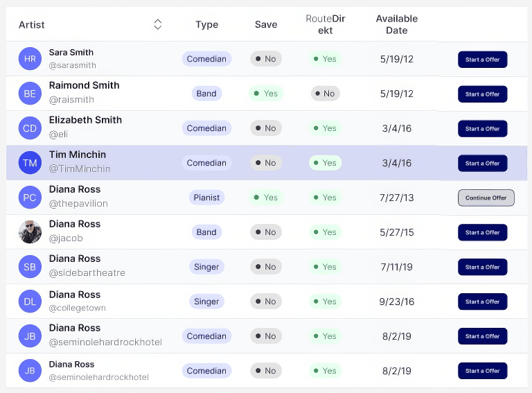Start an offer for Tim Minchin
The image size is (532, 393).
(x=482, y=164)
